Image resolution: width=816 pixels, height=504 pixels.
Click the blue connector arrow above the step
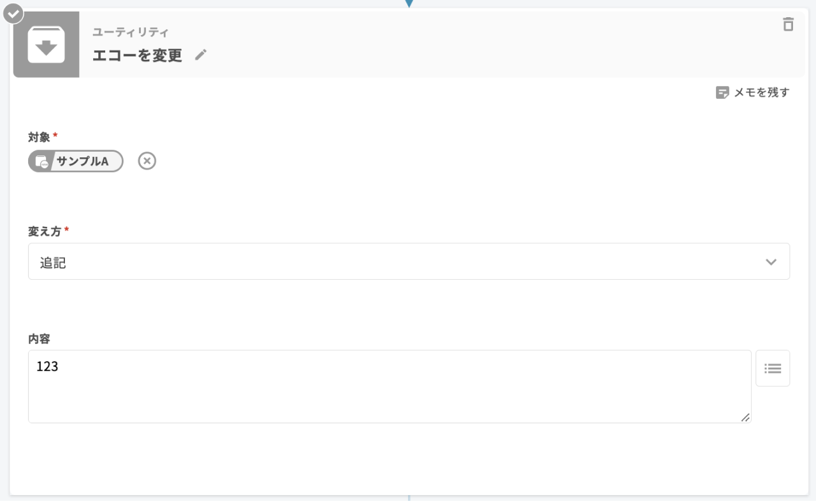(409, 4)
